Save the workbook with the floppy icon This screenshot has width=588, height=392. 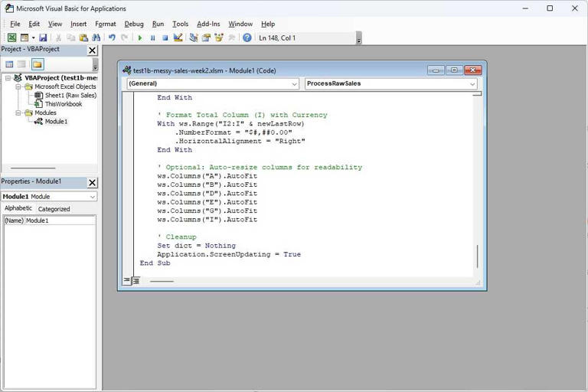tap(43, 38)
